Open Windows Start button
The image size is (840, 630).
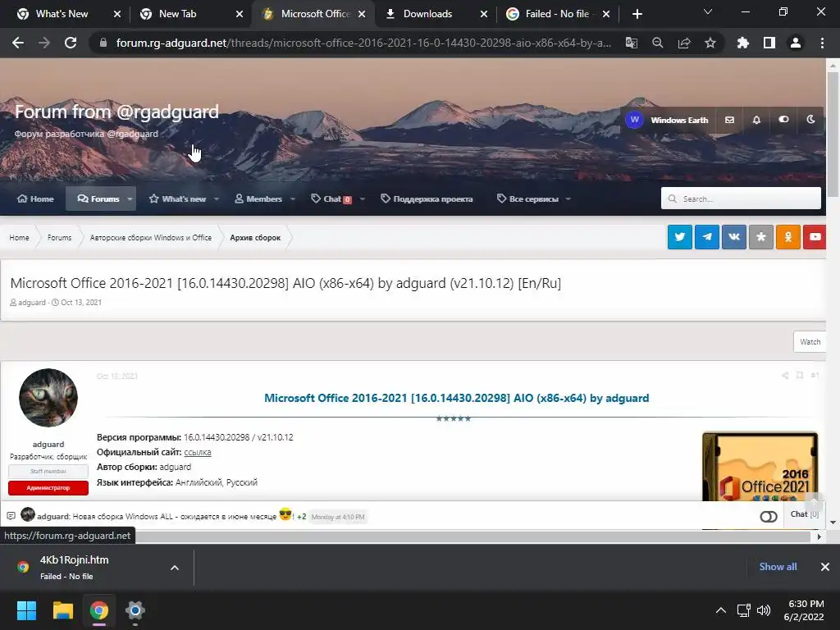click(26, 610)
